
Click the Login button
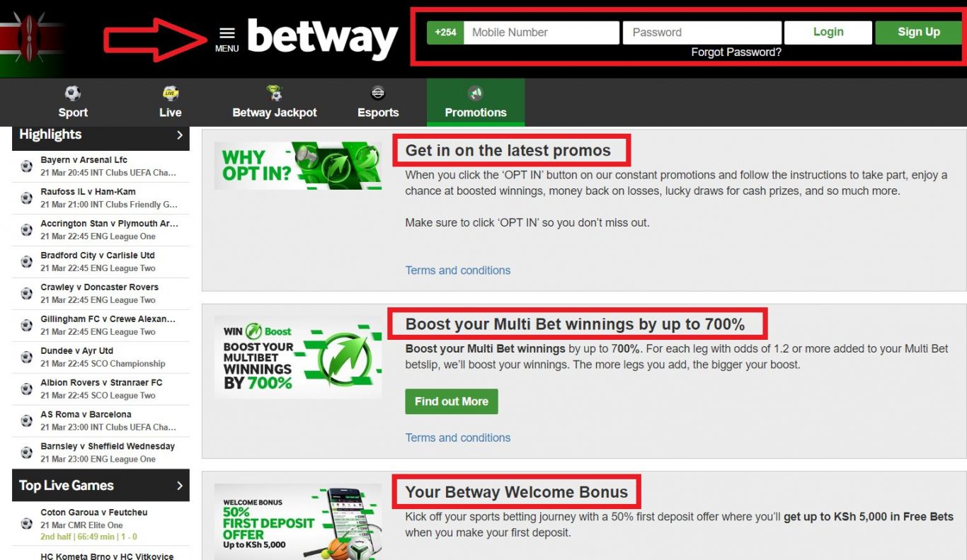click(x=828, y=33)
